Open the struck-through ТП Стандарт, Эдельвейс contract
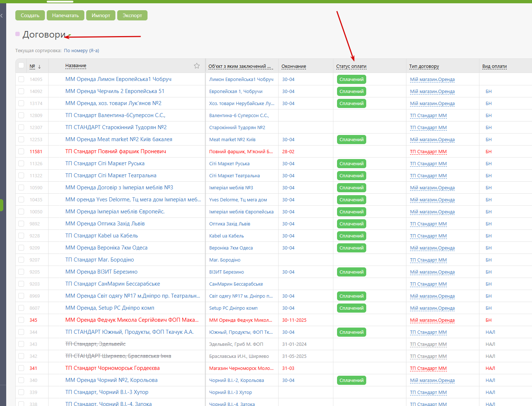 point(95,344)
